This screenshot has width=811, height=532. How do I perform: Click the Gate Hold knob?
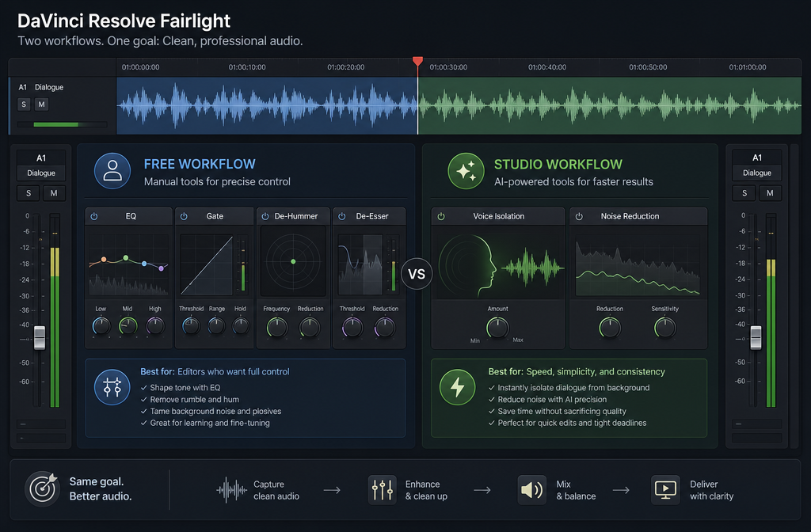point(241,326)
